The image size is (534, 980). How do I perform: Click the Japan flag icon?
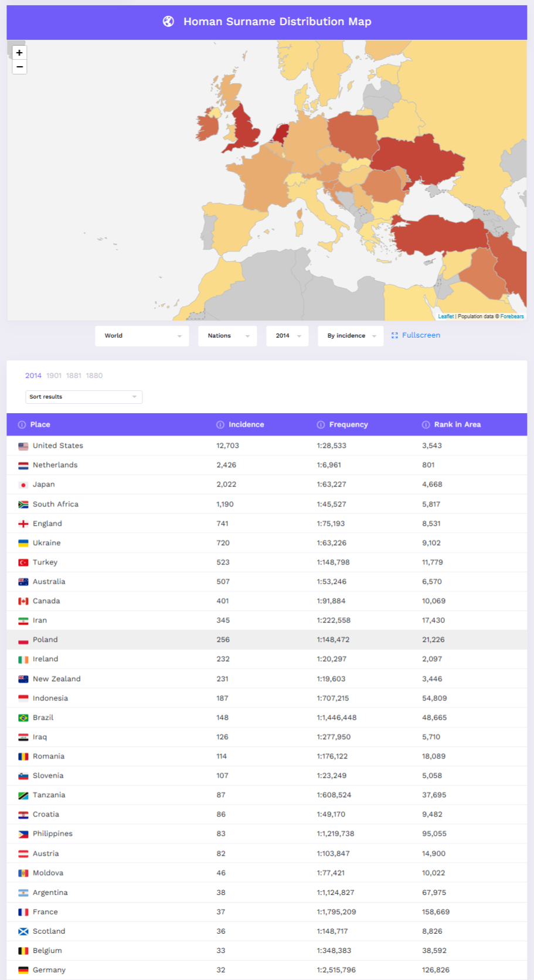(23, 485)
